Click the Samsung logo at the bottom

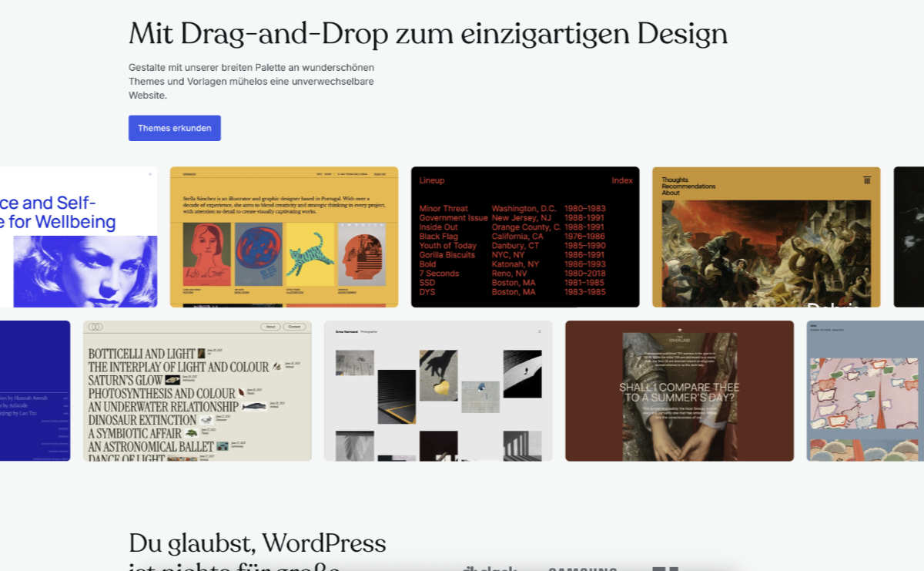pos(582,569)
